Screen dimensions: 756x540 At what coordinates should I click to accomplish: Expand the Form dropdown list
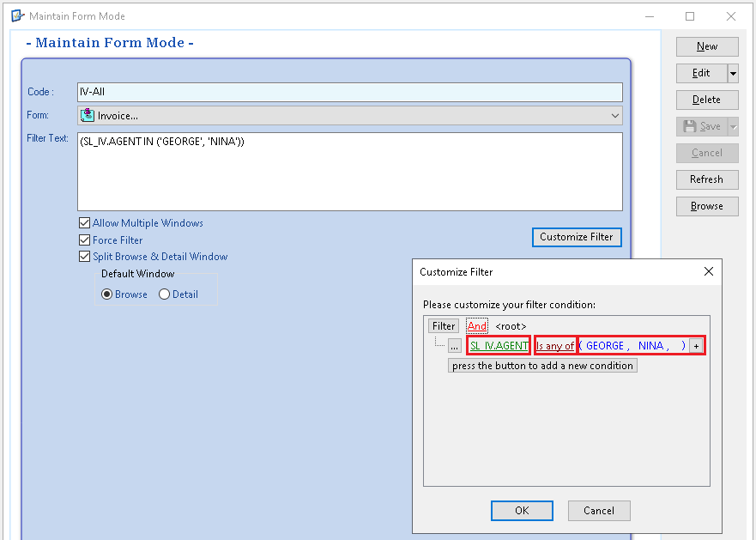[x=614, y=116]
